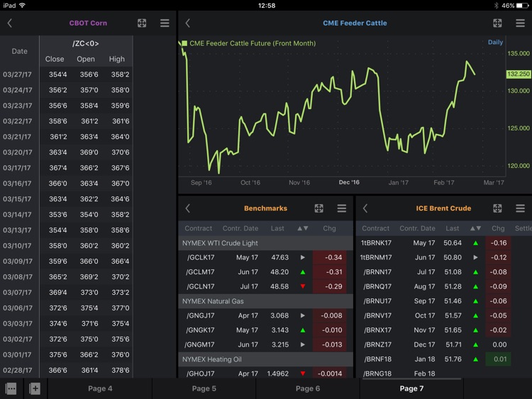Click the green up arrow for /GCLM17
This screenshot has height=399, width=532.
(x=303, y=272)
